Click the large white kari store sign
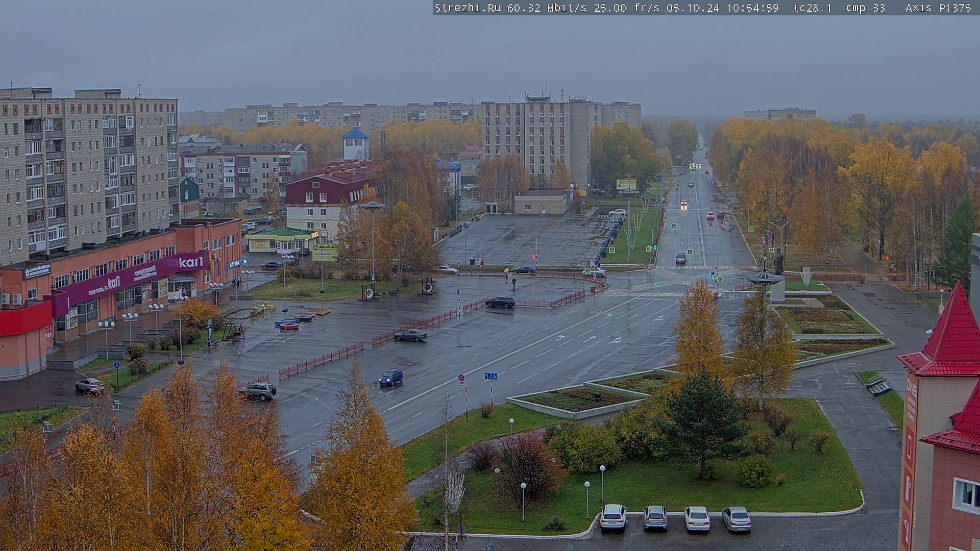The height and width of the screenshot is (551, 980). click(x=190, y=262)
